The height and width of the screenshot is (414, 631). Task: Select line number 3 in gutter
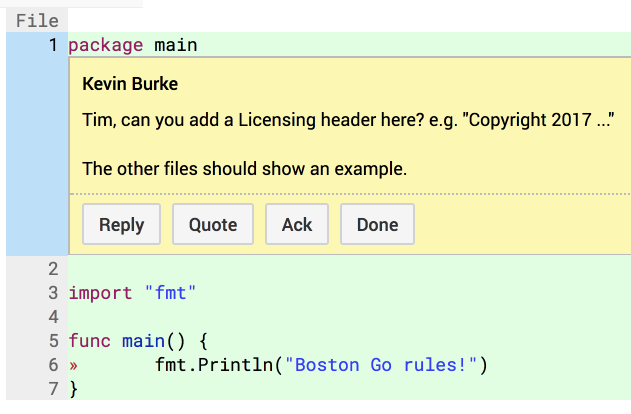click(53, 293)
